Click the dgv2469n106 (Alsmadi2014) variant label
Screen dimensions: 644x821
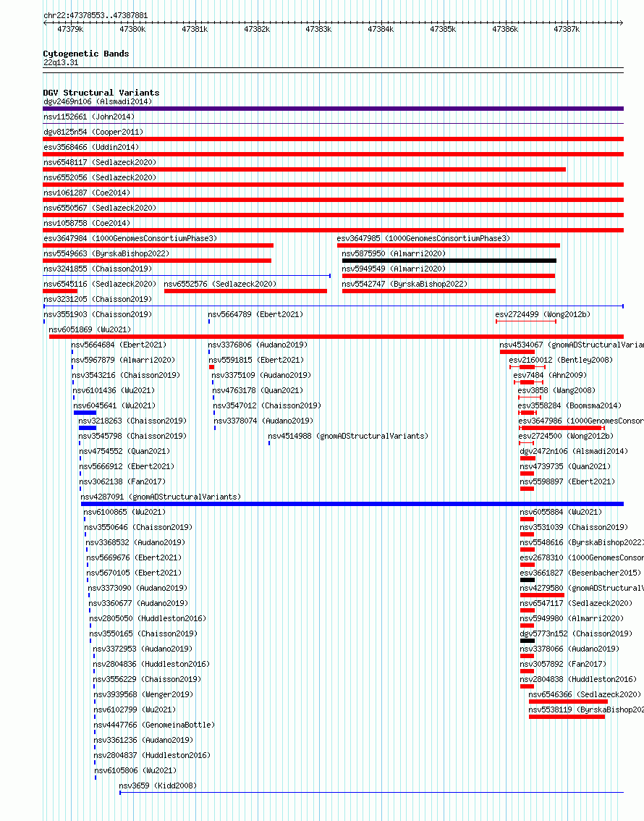coord(98,101)
